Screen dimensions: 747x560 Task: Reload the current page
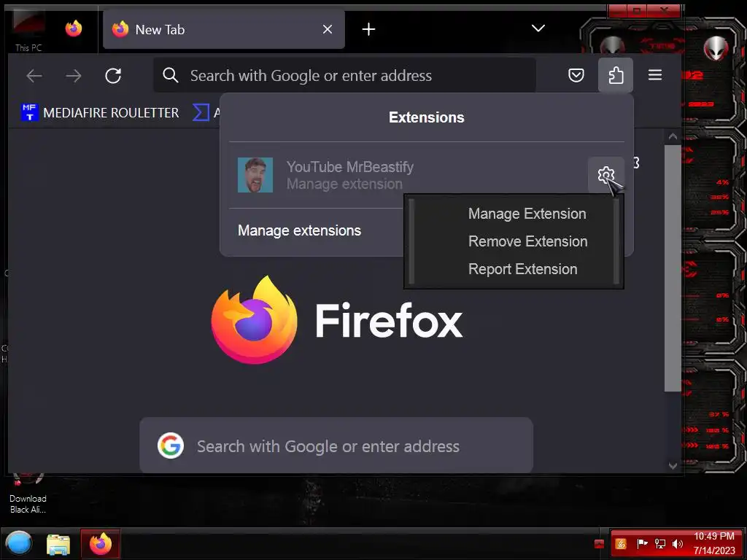tap(113, 76)
